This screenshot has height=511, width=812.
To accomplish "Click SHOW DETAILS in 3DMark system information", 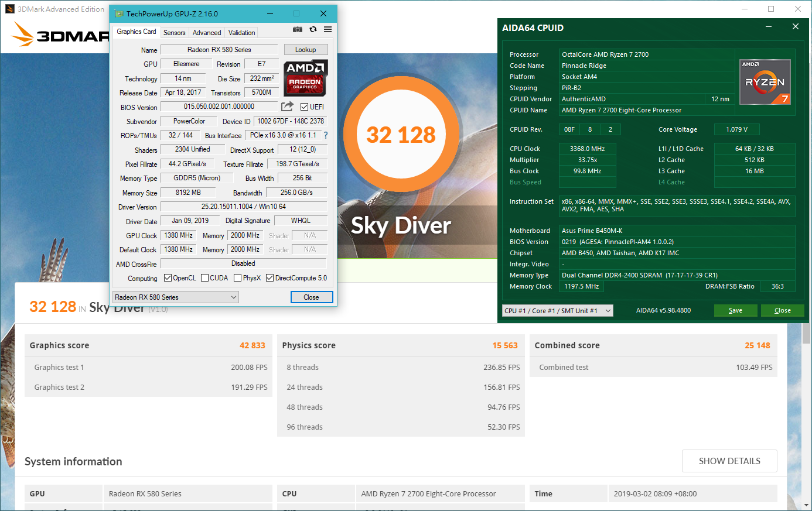I will tap(729, 461).
